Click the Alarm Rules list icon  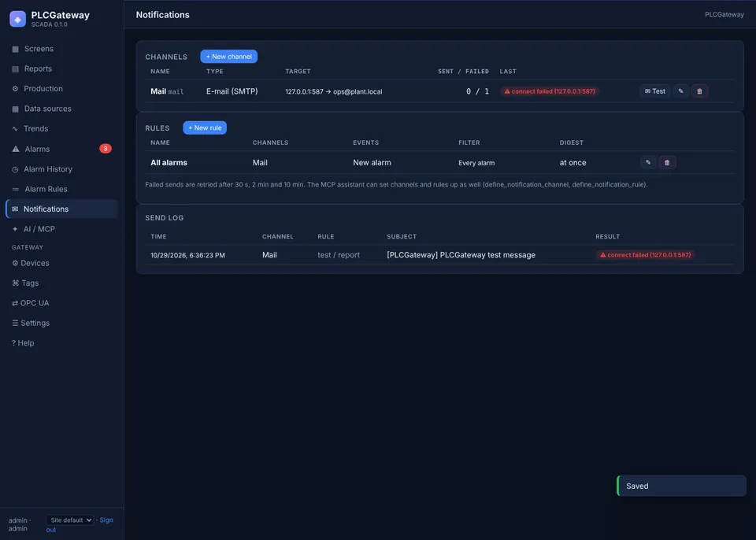16,190
